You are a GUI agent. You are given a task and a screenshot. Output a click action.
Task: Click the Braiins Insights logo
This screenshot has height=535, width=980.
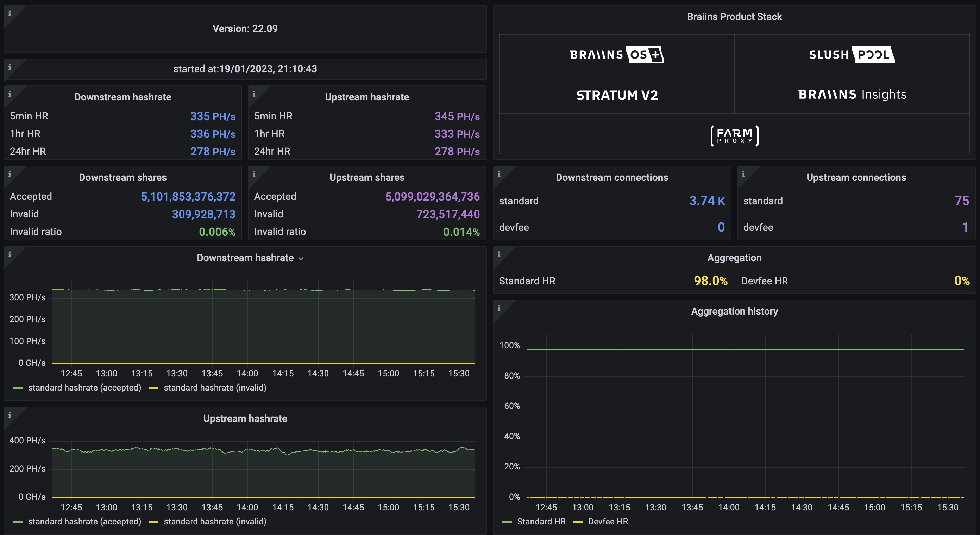[x=852, y=94]
